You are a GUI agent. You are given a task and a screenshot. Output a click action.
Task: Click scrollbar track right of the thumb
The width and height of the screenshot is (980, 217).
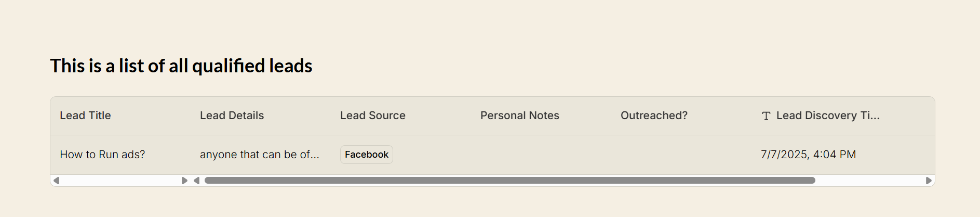(870, 181)
